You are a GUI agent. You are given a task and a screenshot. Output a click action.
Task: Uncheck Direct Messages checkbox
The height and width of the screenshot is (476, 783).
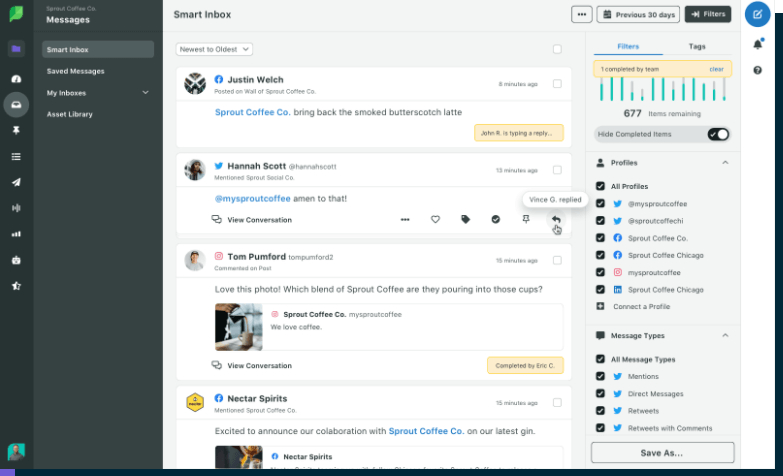pos(600,394)
